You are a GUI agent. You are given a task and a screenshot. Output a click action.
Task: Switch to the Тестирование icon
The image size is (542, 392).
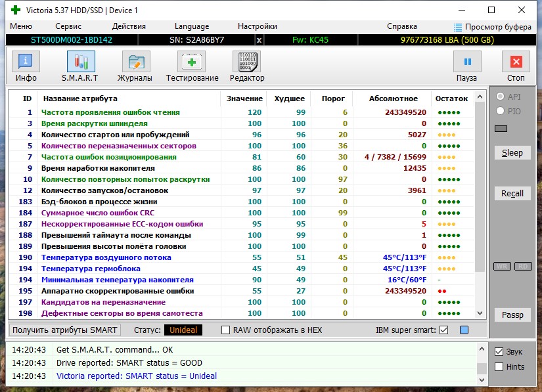[x=191, y=62]
